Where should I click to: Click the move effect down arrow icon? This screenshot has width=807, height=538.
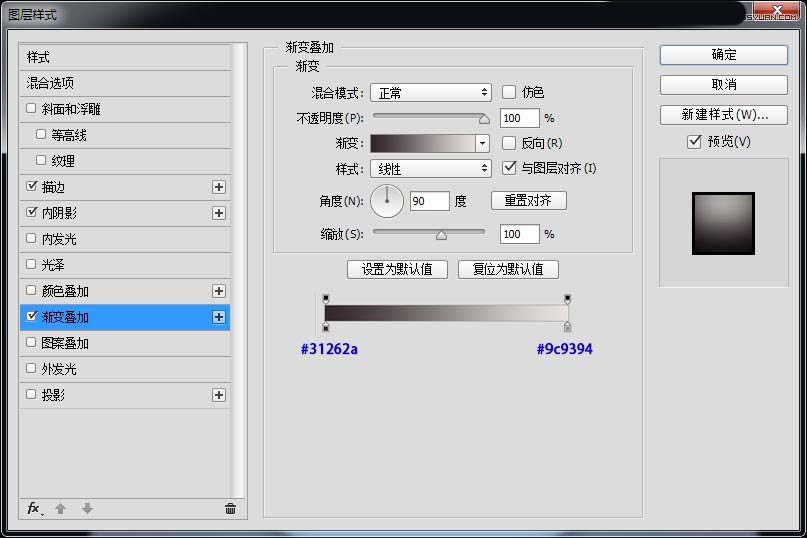click(x=87, y=509)
